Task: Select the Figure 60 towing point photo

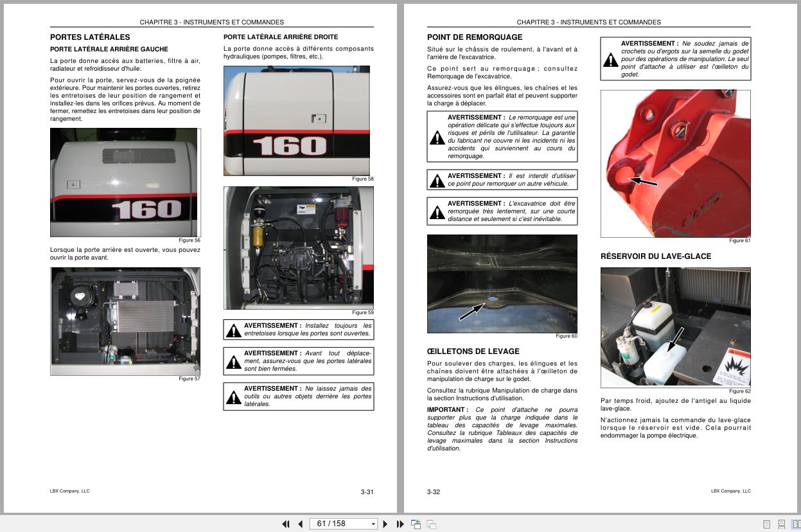Action: point(502,283)
